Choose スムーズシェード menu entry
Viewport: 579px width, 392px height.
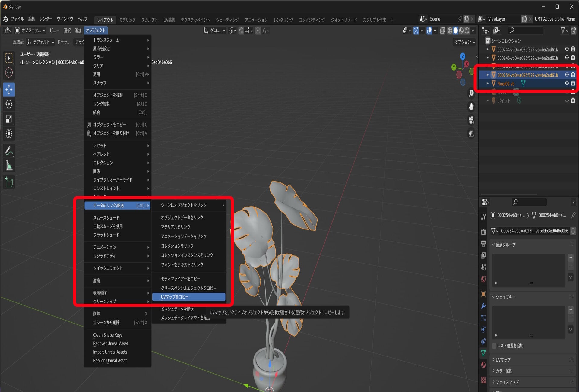pyautogui.click(x=118, y=218)
